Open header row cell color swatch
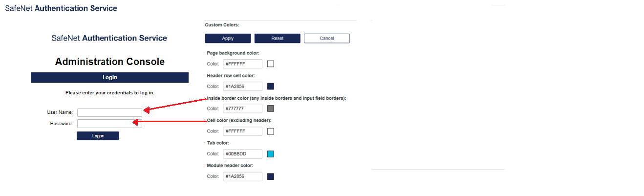Viewport: 644px width, 196px height. [x=271, y=87]
